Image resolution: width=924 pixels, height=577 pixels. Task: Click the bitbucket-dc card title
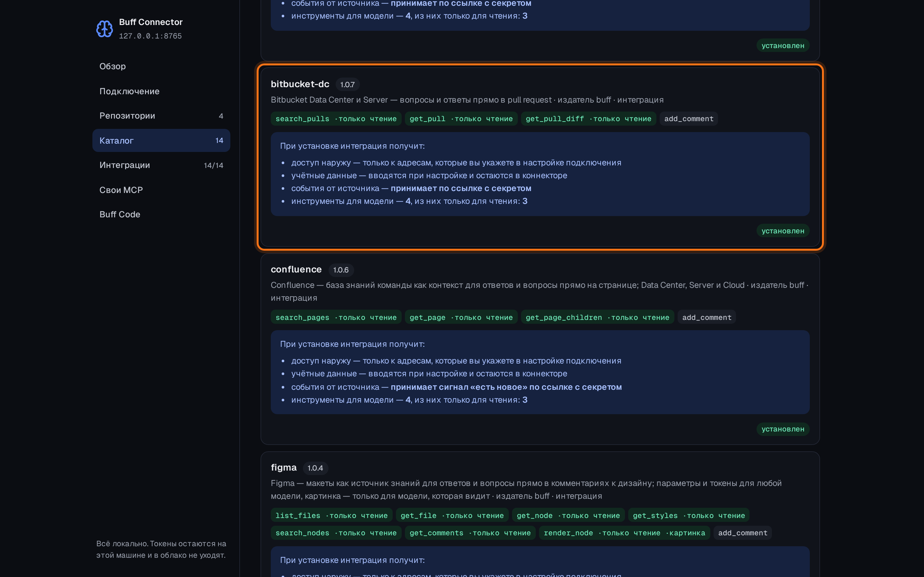[300, 84]
